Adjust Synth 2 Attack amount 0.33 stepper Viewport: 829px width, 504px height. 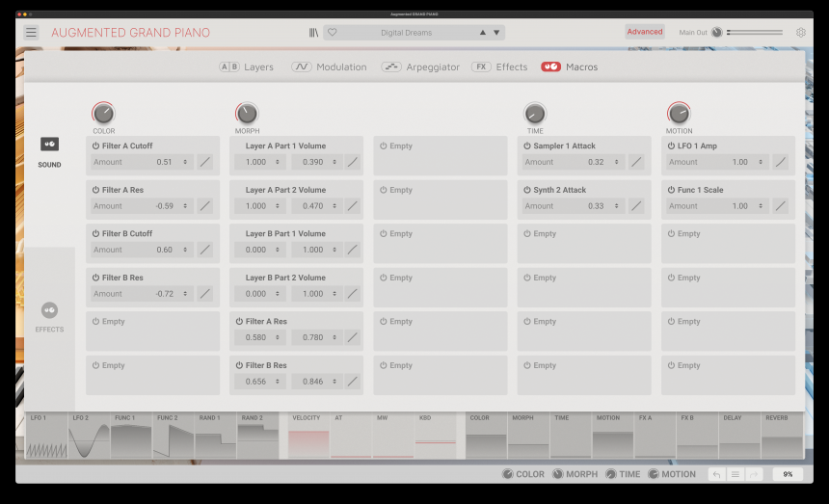[617, 206]
